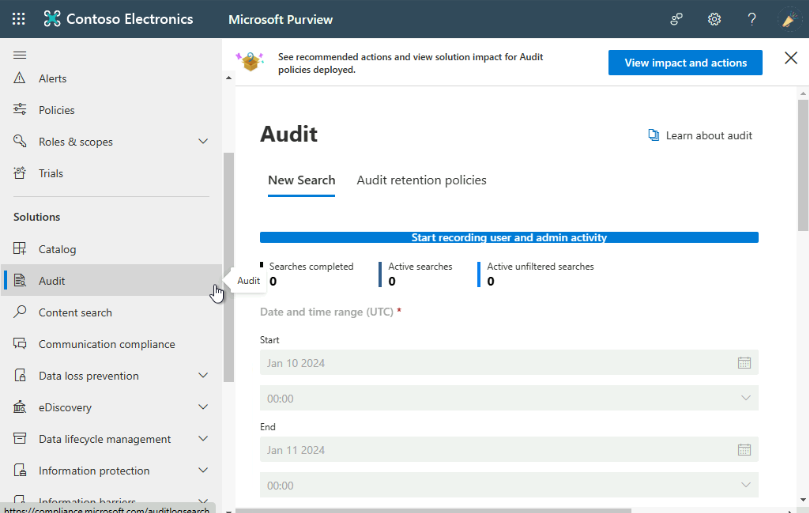Screen dimensions: 809x513
Task: Click the calendar icon in Start date field
Action: coord(744,363)
